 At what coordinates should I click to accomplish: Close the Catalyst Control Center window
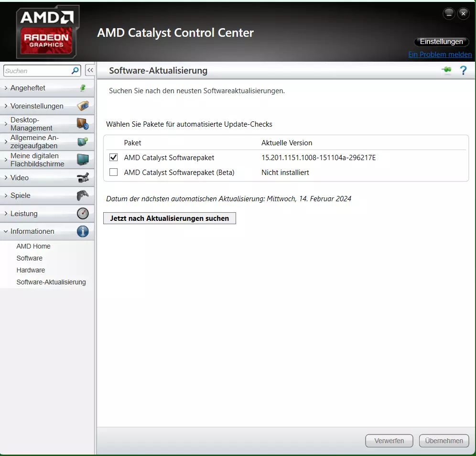[463, 14]
